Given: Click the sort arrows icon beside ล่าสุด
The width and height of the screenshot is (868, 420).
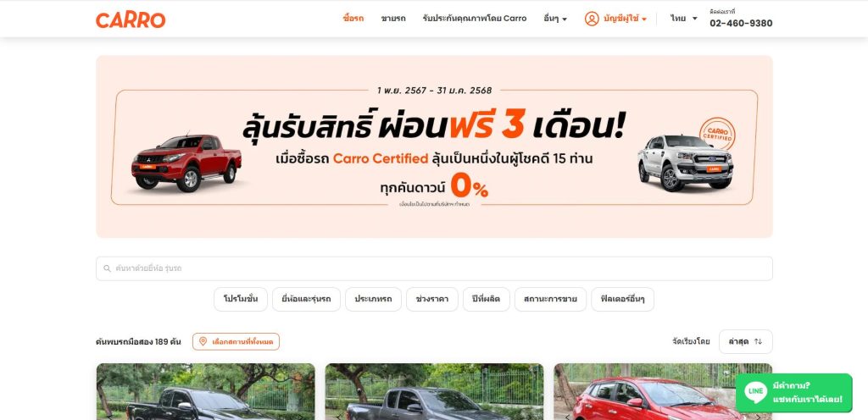Looking at the screenshot, I should [x=758, y=341].
